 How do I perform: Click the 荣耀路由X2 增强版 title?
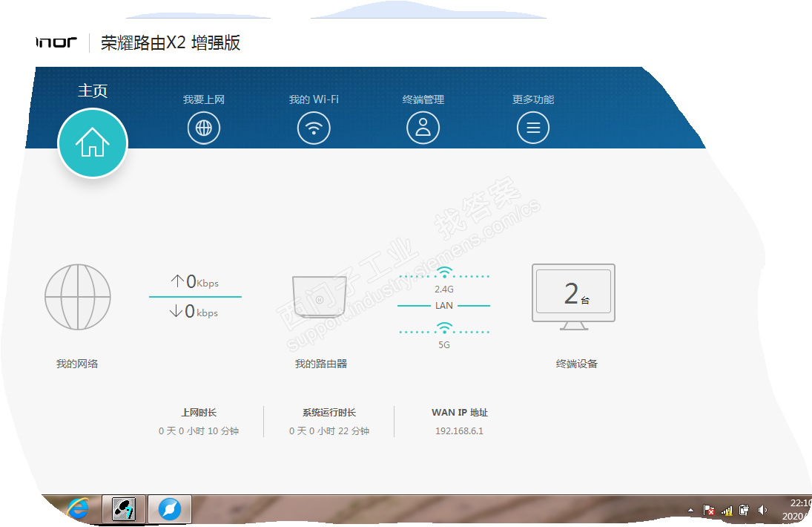pos(171,42)
